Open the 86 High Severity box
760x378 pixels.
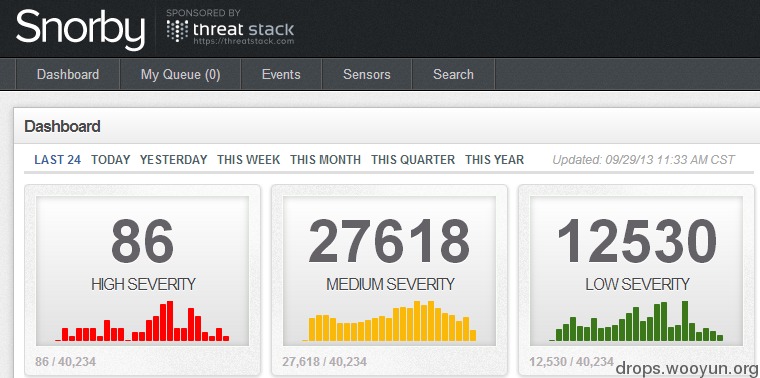(142, 271)
